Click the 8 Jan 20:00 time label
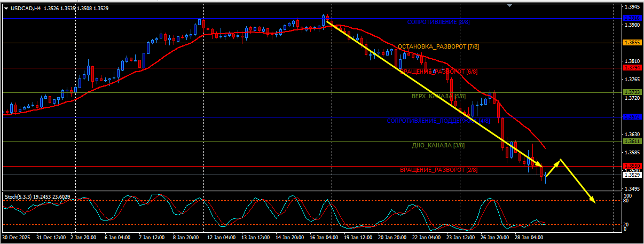Viewport: 644px width, 244px height. (186, 237)
